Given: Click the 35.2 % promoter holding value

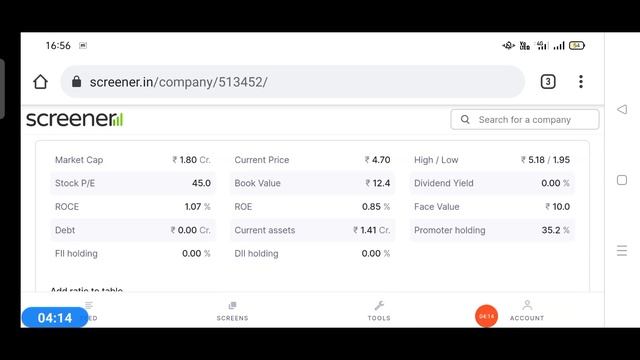Looking at the screenshot, I should pos(556,230).
